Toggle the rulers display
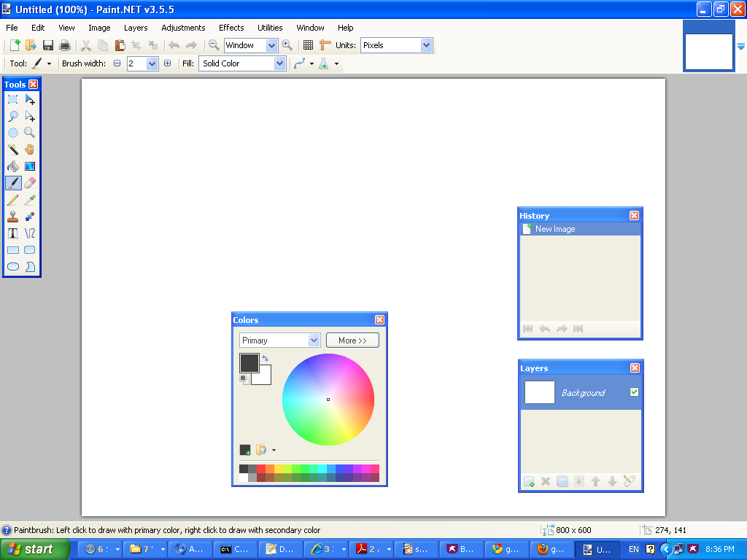 click(x=325, y=45)
